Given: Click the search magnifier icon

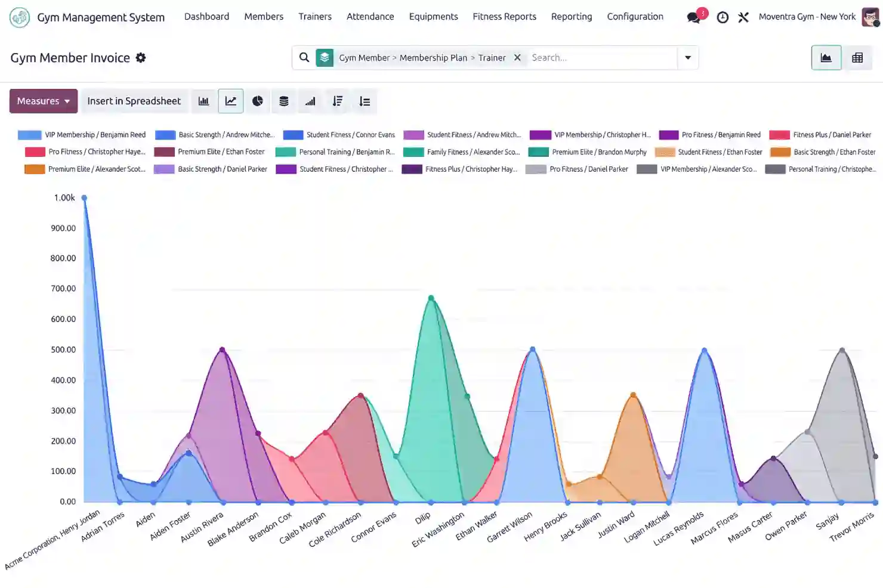Looking at the screenshot, I should (304, 58).
